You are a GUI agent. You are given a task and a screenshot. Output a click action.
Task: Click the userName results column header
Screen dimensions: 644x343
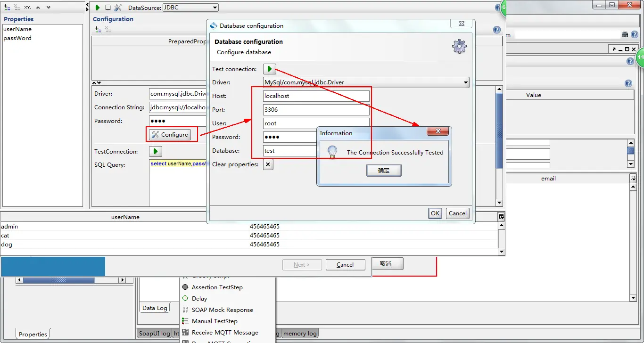pos(125,217)
